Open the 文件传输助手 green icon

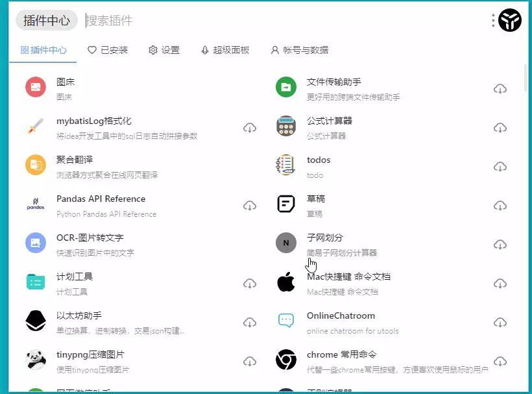[285, 88]
